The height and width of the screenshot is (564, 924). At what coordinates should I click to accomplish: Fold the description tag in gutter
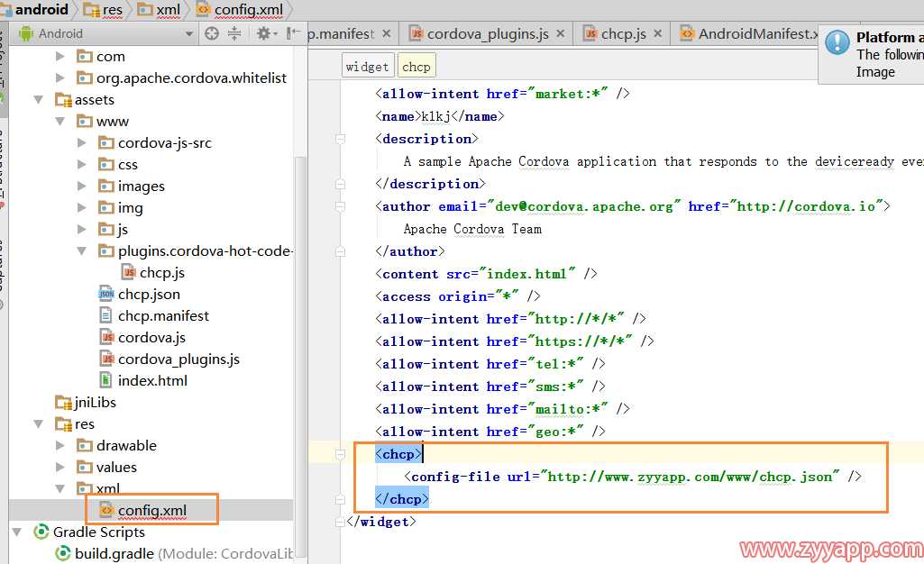340,139
